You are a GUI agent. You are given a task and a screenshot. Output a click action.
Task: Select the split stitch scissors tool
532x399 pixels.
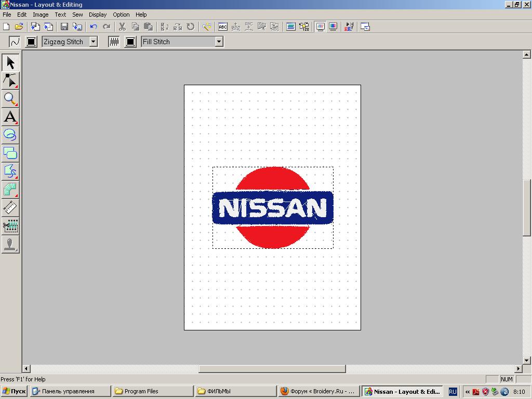click(10, 226)
